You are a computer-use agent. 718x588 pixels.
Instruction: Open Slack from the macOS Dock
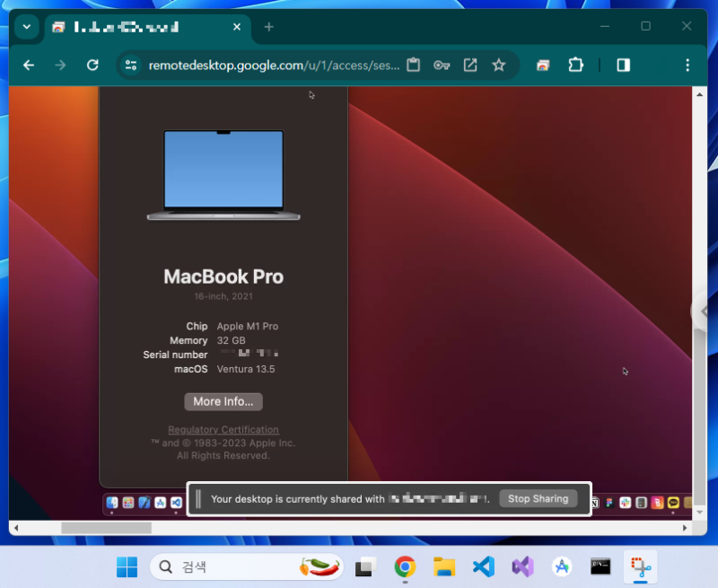[625, 501]
